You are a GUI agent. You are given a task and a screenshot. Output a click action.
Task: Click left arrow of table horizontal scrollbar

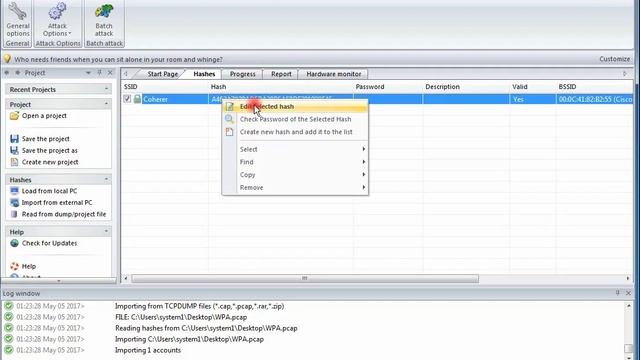(x=126, y=278)
